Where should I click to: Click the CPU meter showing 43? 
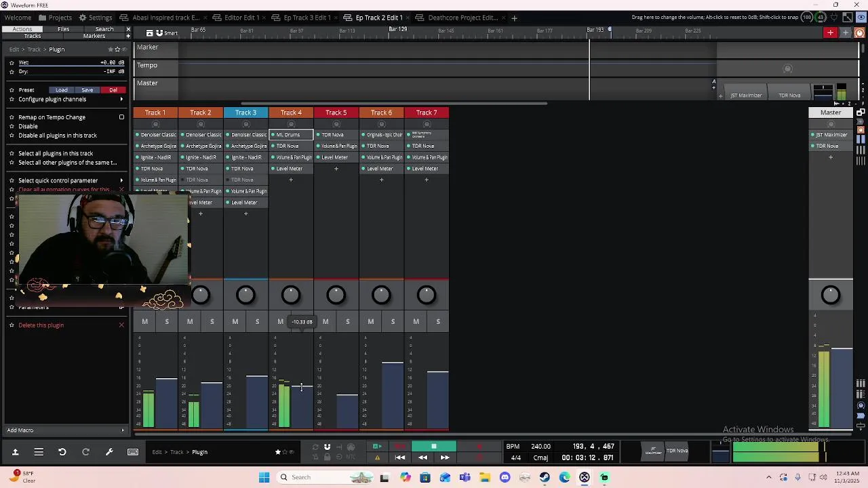[821, 17]
